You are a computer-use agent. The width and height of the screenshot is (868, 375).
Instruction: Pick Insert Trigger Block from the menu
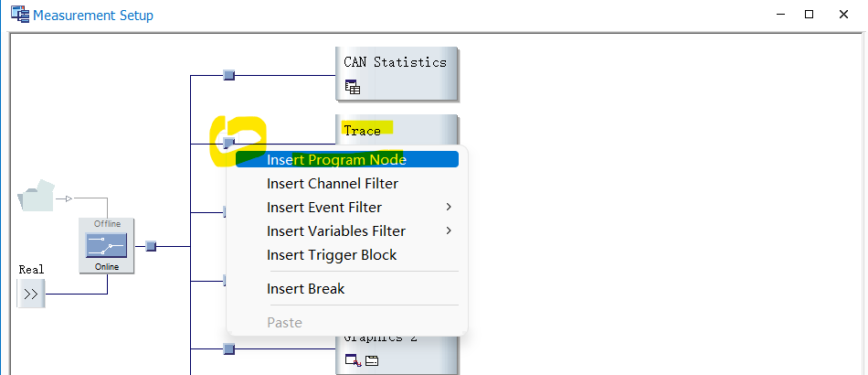pos(332,255)
